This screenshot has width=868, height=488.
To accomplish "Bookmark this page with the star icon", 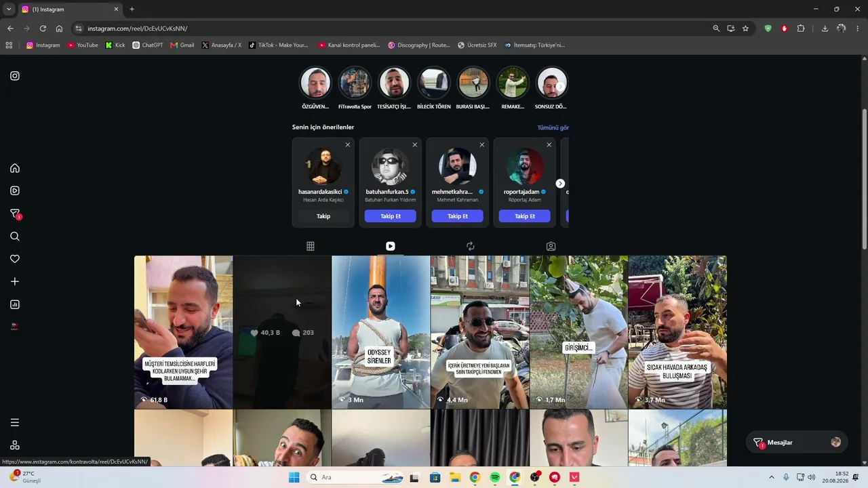I will (745, 28).
